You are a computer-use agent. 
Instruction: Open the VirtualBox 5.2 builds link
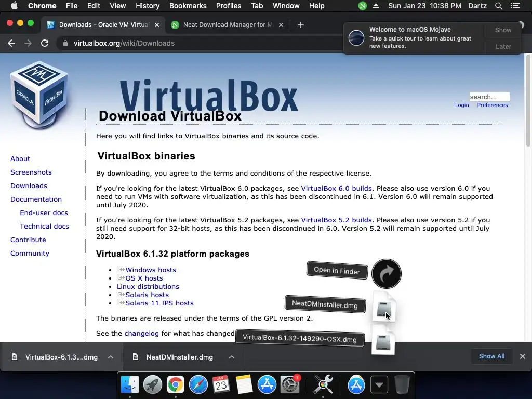pos(337,220)
